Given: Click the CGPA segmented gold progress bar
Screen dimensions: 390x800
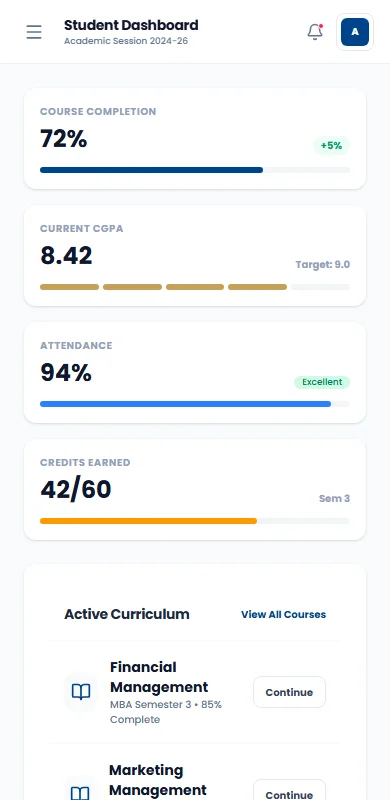Looking at the screenshot, I should coord(195,287).
